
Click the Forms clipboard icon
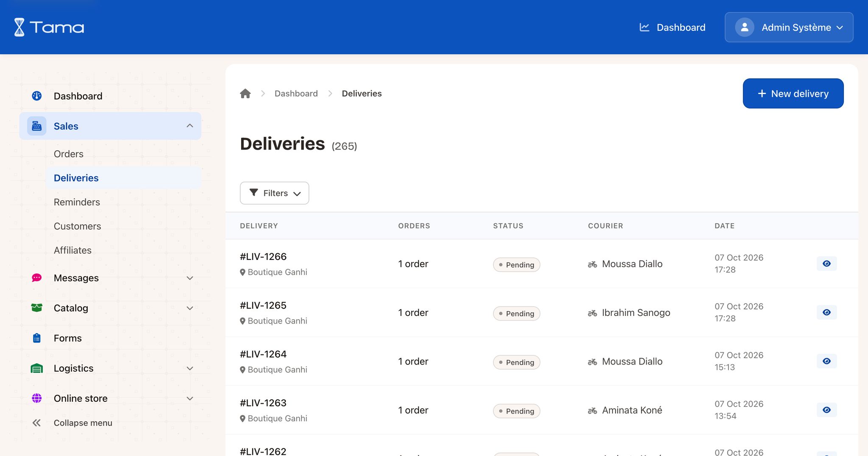37,338
